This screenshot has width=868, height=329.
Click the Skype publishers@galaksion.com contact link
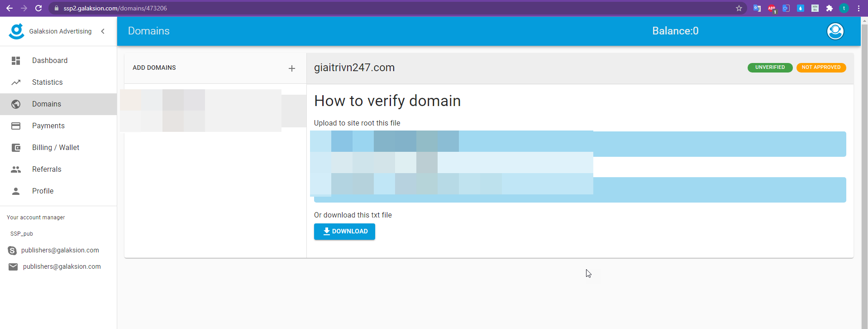pyautogui.click(x=60, y=250)
